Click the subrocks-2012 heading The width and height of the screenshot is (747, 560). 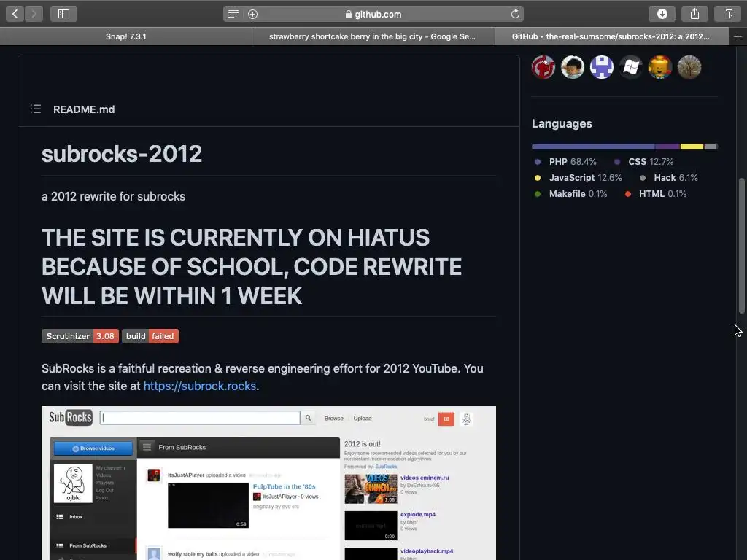click(x=122, y=154)
